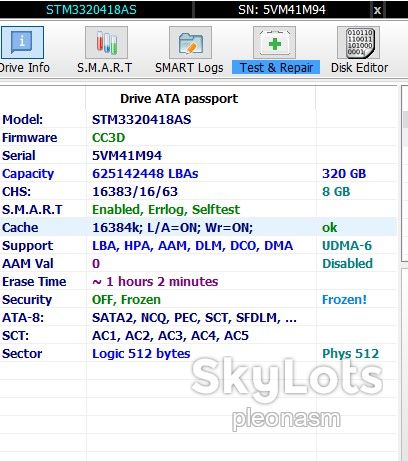
Task: Select the SCT value AC1, AC2, AC3
Action: click(170, 336)
